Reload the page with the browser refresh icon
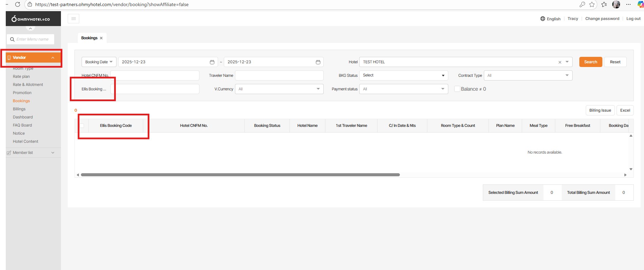644x270 pixels. [18, 4]
